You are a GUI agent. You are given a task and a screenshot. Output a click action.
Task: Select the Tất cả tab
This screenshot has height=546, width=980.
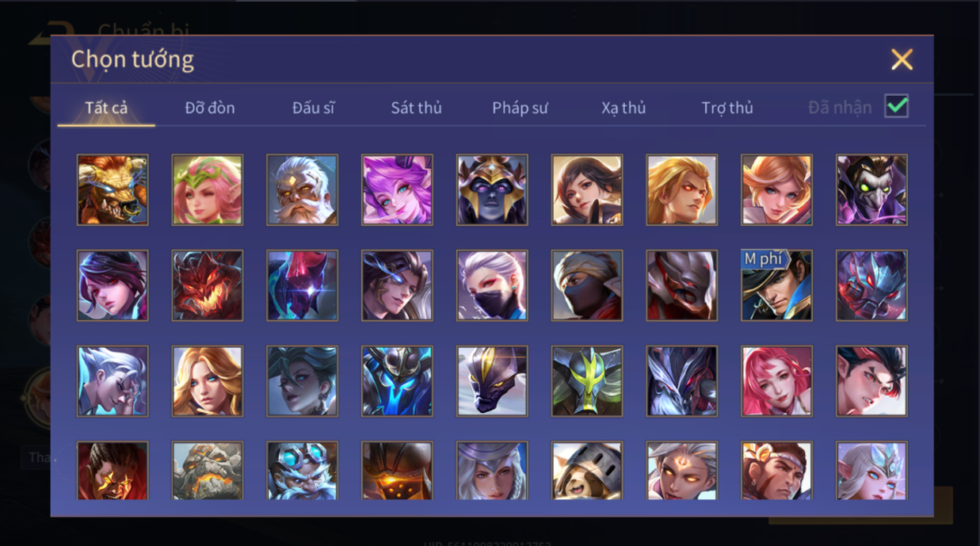coord(106,108)
